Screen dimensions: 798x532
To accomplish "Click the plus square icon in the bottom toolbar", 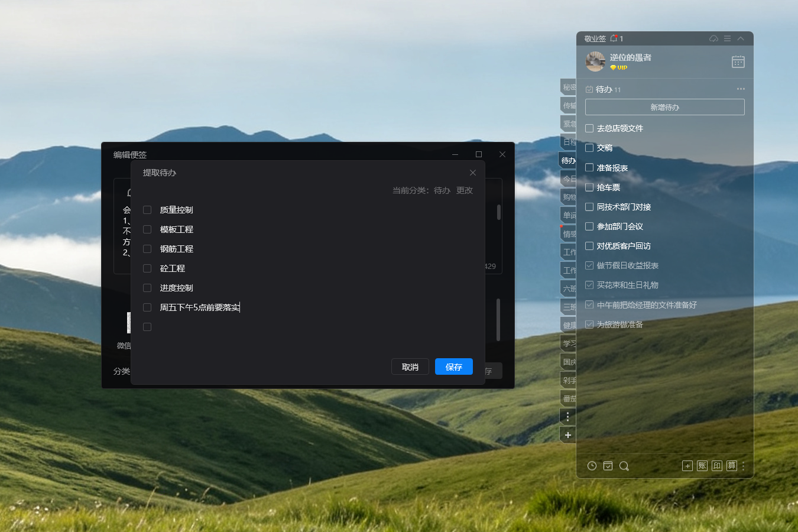I will tap(687, 466).
